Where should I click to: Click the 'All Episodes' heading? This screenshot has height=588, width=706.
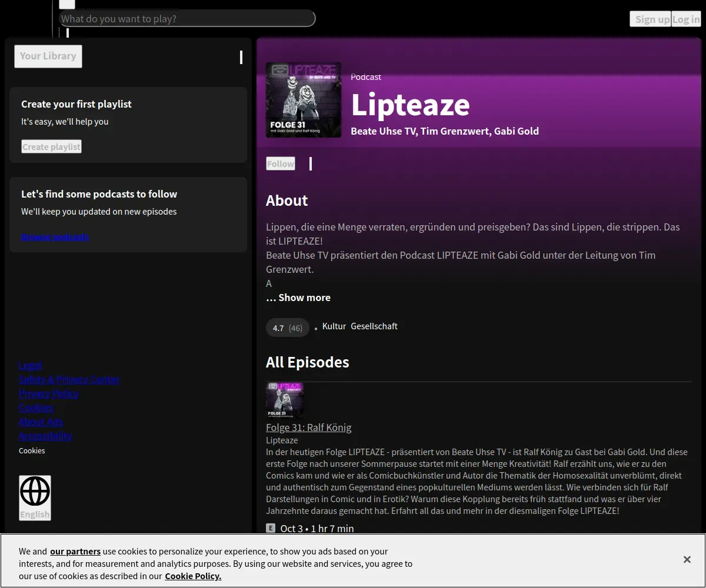coord(308,362)
